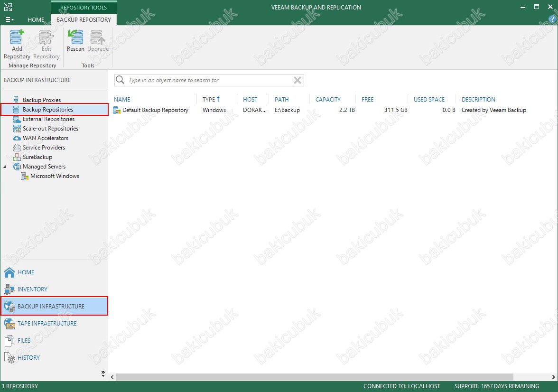Click the Backup Proxies tree icon

(x=16, y=100)
